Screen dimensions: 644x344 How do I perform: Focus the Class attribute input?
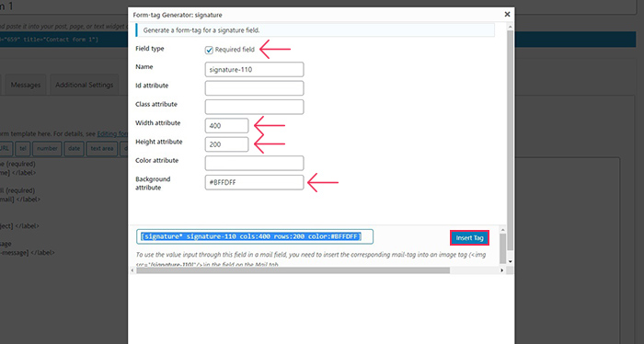point(254,107)
